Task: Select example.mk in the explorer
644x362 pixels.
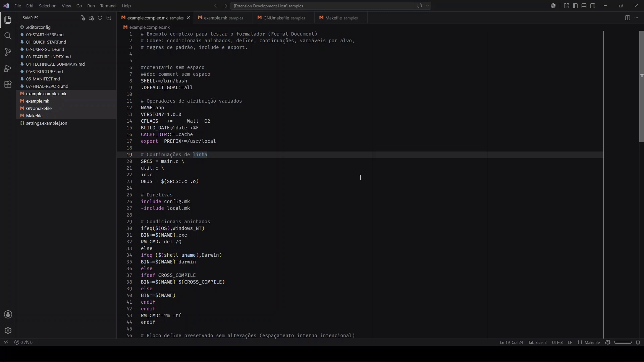Action: (x=66, y=101)
